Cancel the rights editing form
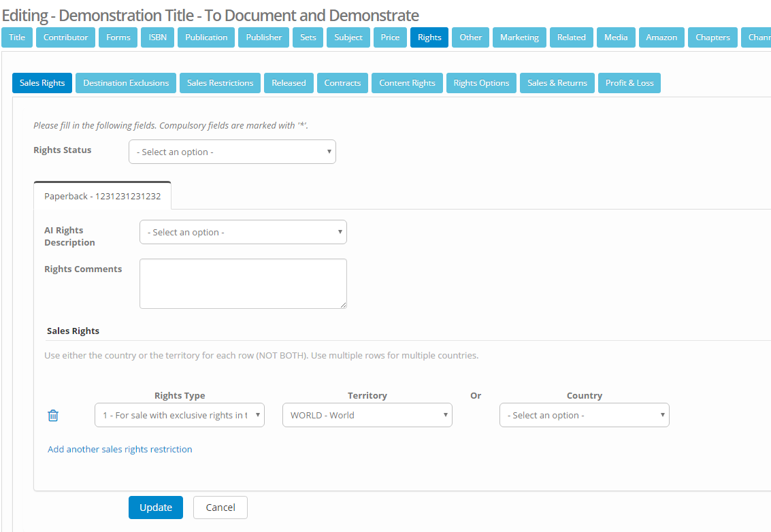The width and height of the screenshot is (771, 532). tap(220, 508)
